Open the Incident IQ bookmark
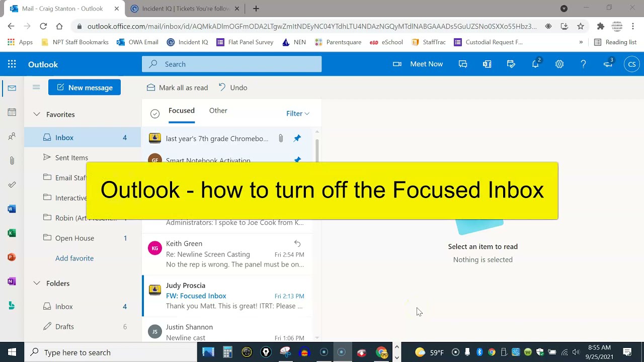 187,42
